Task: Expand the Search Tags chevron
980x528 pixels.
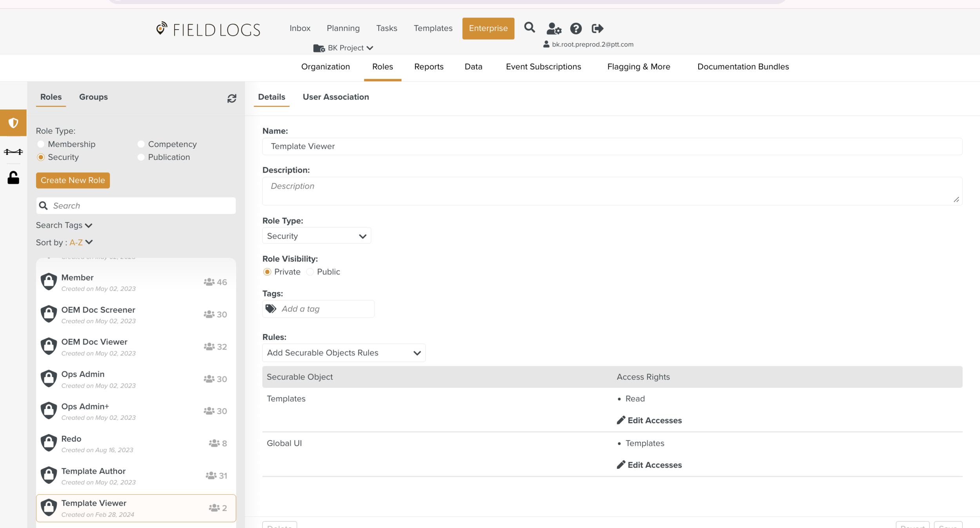Action: (x=89, y=225)
